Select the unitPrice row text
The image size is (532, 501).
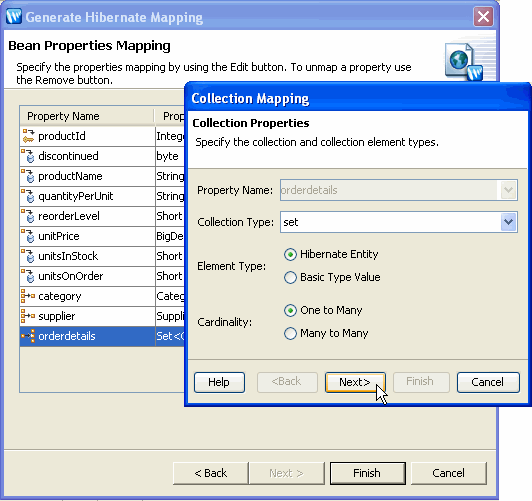[x=59, y=236]
